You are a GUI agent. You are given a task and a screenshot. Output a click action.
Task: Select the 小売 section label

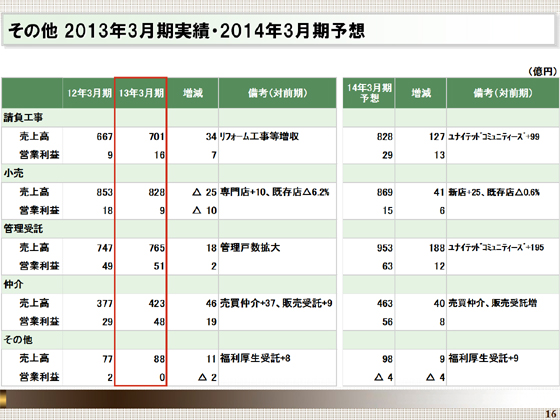pyautogui.click(x=14, y=173)
